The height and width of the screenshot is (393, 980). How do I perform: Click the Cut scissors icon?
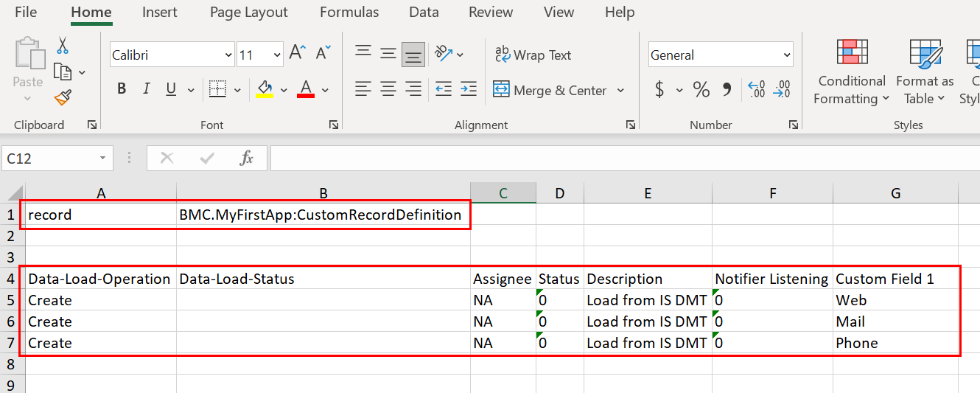click(x=63, y=46)
